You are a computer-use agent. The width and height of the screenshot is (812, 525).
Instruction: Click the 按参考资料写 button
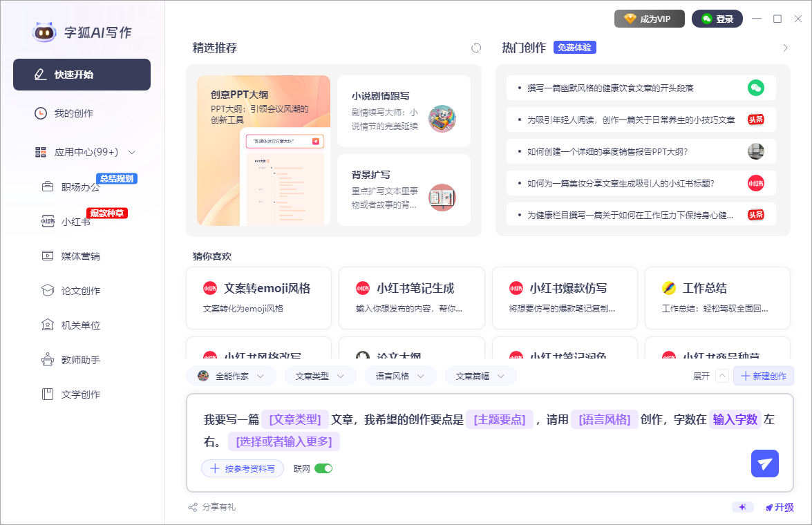(243, 468)
